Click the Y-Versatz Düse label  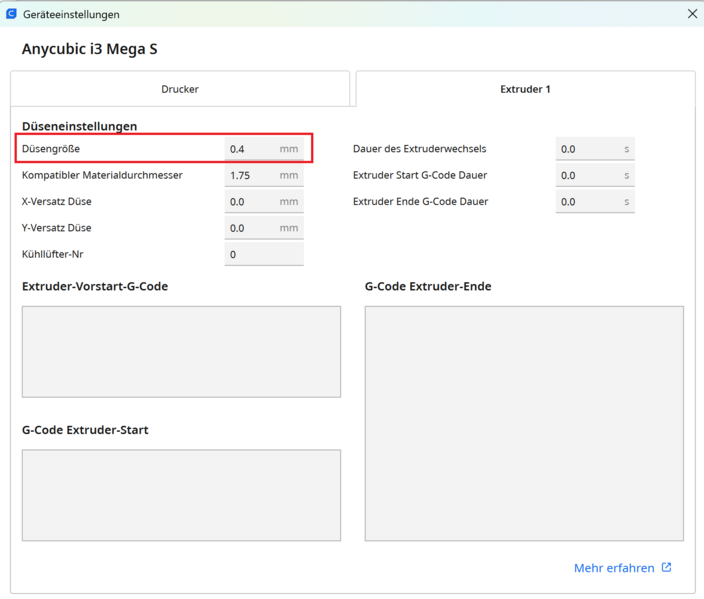tap(57, 228)
